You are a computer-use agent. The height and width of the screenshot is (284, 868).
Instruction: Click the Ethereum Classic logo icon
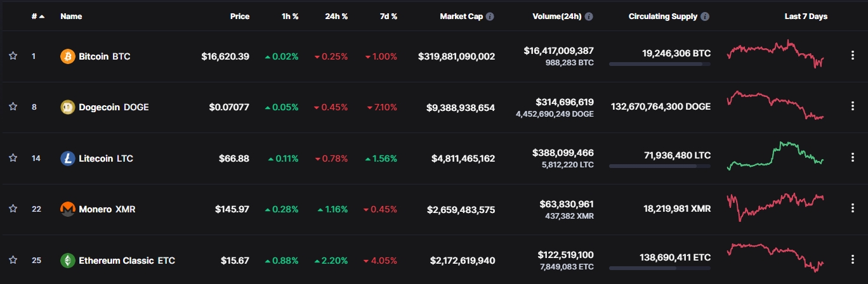pos(67,261)
